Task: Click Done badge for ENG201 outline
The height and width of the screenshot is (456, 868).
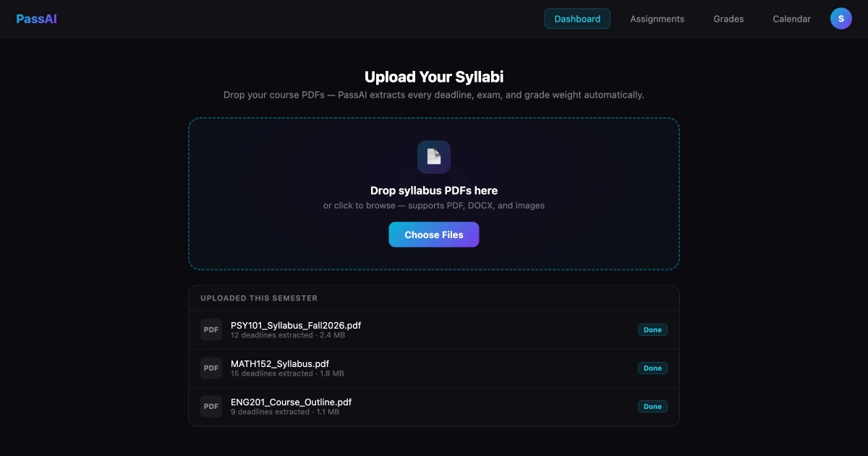Action: pos(652,406)
